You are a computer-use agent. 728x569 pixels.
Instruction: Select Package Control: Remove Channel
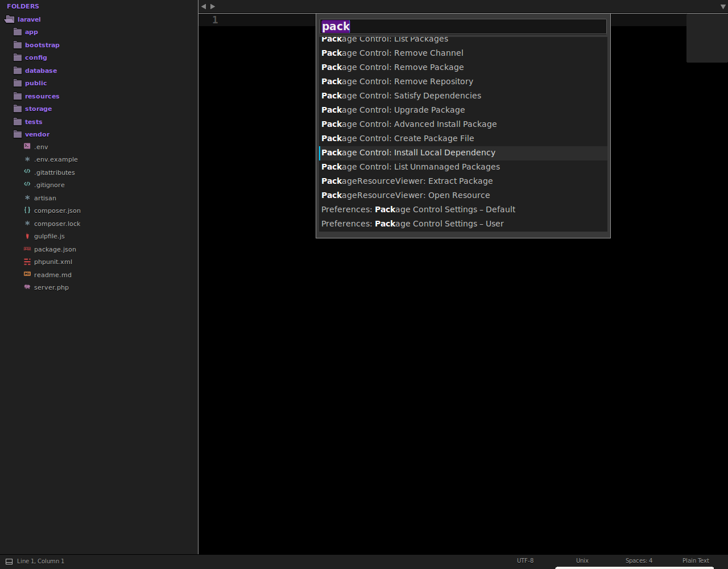(x=463, y=53)
